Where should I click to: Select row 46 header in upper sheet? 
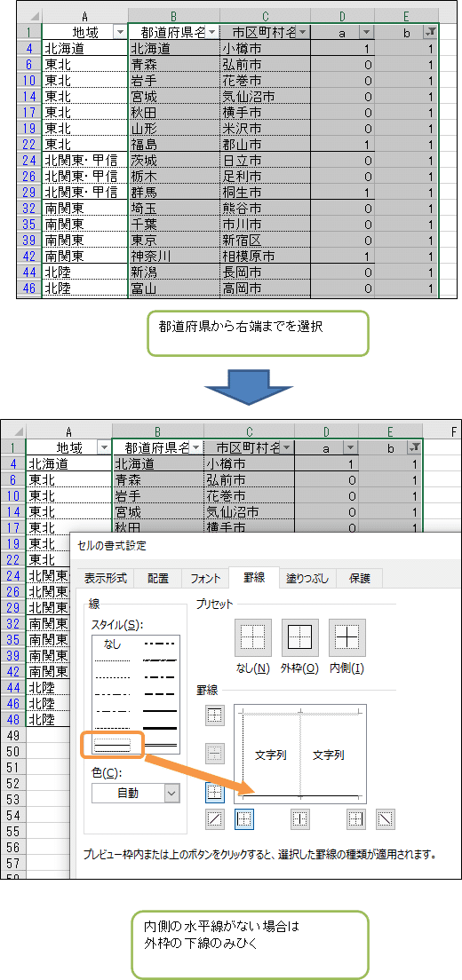(x=29, y=288)
